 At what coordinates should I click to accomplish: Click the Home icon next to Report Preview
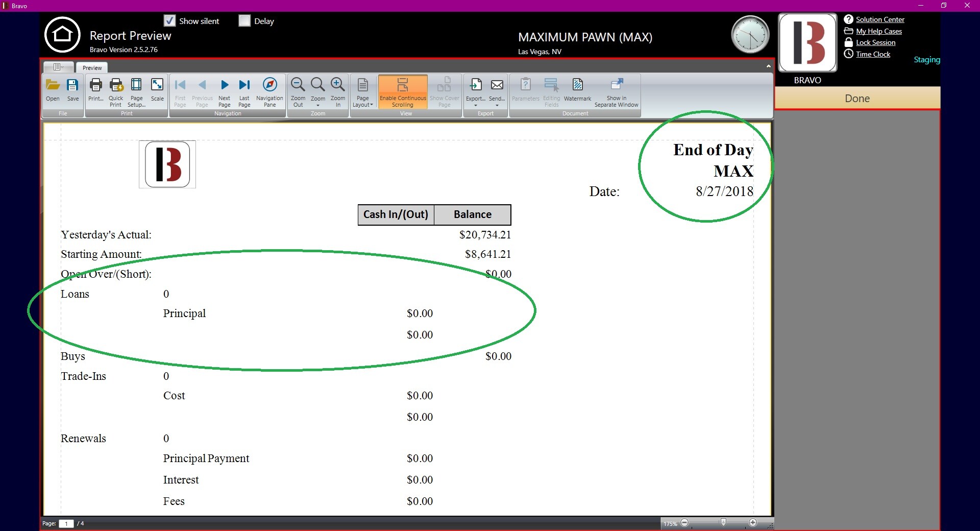62,35
